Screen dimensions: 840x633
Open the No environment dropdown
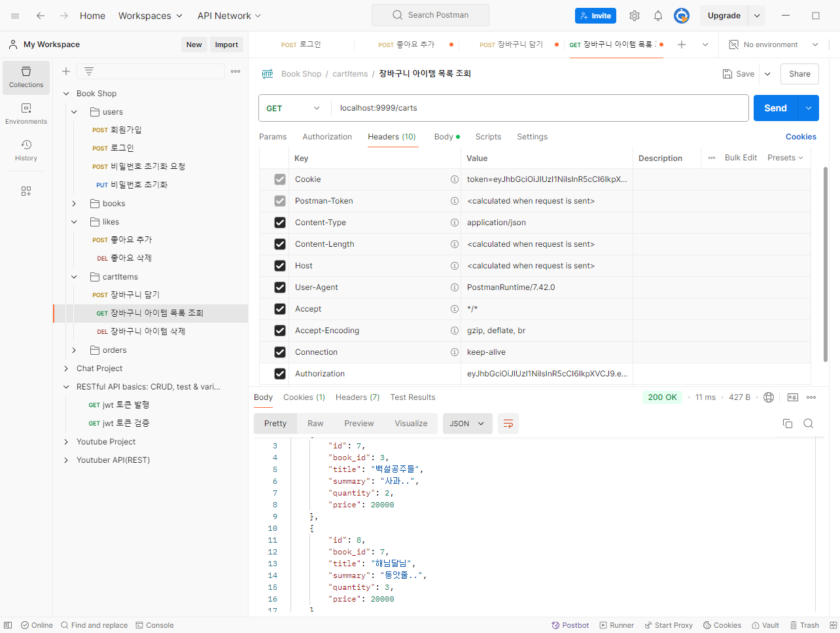pos(774,45)
